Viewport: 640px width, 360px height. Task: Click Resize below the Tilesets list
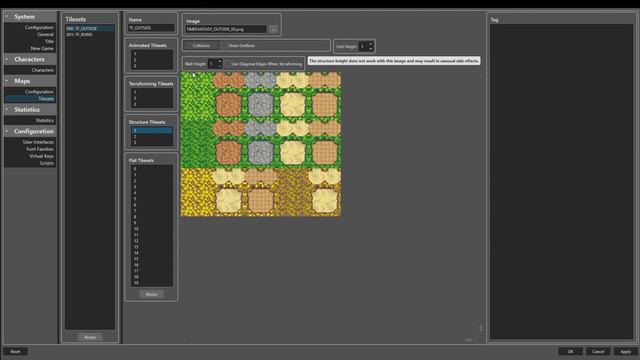point(90,337)
